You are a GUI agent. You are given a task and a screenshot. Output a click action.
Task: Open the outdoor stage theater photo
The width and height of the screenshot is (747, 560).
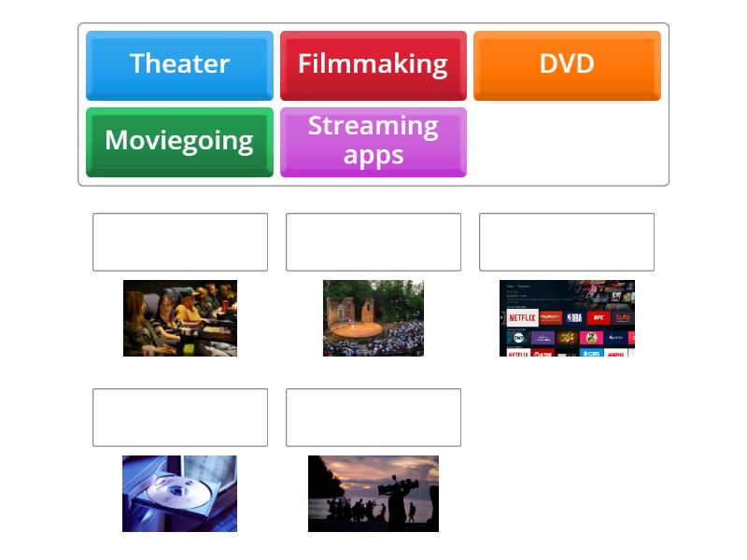click(373, 318)
